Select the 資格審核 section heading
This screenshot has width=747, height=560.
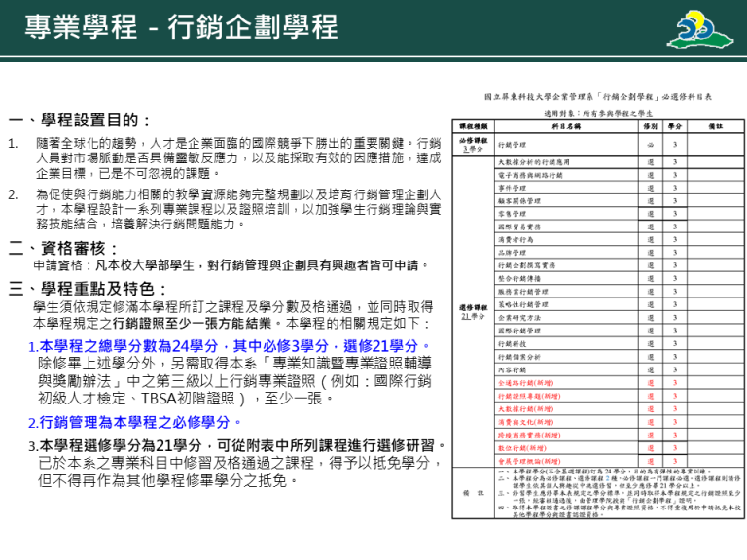point(64,247)
